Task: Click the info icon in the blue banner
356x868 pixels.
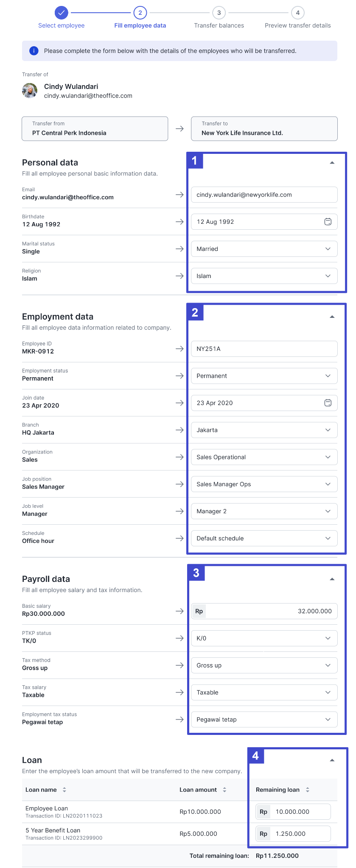Action: (x=34, y=51)
